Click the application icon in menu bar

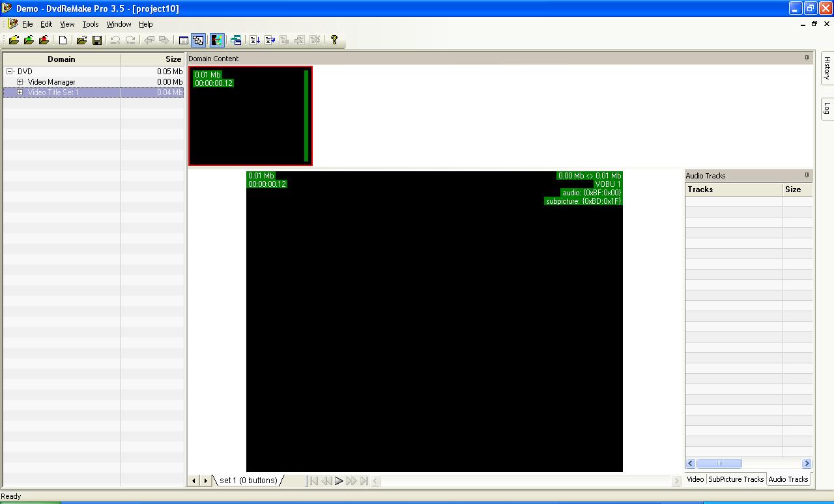click(x=13, y=24)
